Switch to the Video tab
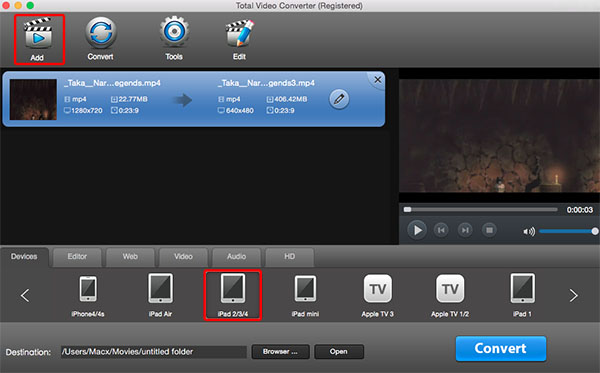This screenshot has width=600, height=373. [183, 257]
